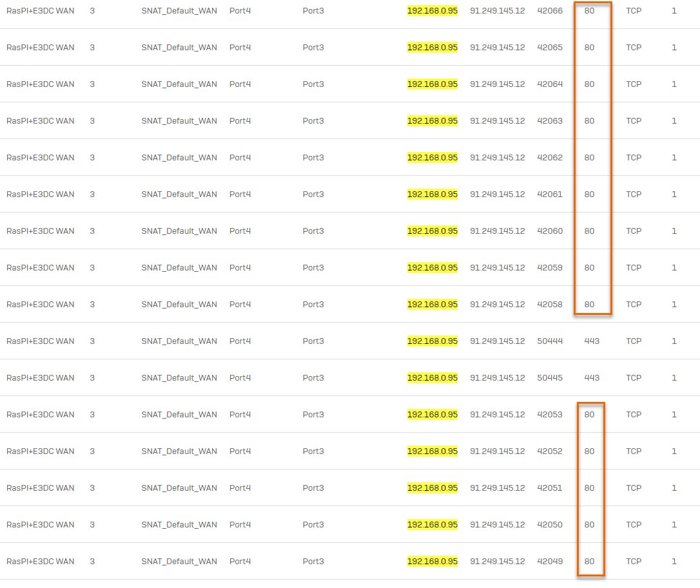700x588 pixels.
Task: Select Port3 in the 42053 row
Action: (x=313, y=415)
